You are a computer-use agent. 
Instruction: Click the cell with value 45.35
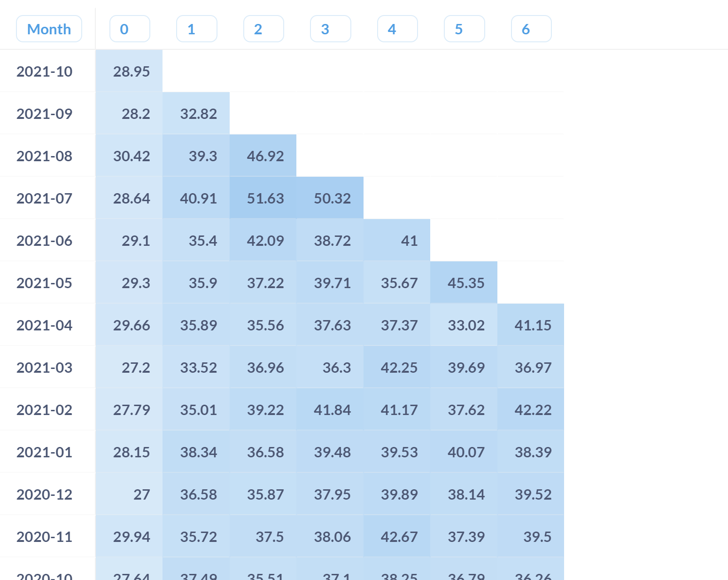point(466,283)
